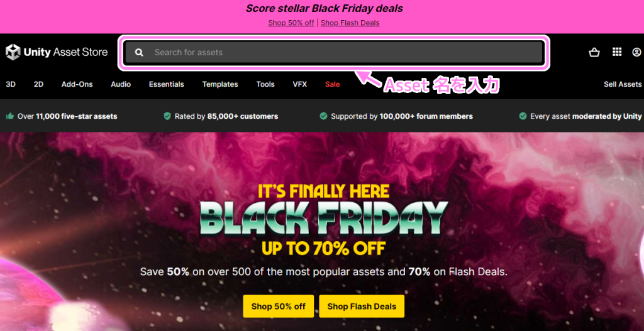644x331 pixels.
Task: Click the checkmark icon beside Every asset
Action: (x=523, y=116)
